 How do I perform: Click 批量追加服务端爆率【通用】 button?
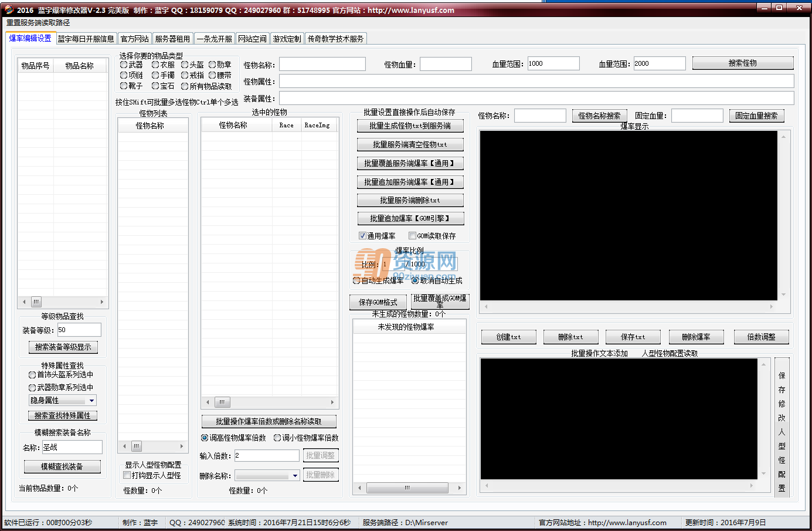point(410,182)
